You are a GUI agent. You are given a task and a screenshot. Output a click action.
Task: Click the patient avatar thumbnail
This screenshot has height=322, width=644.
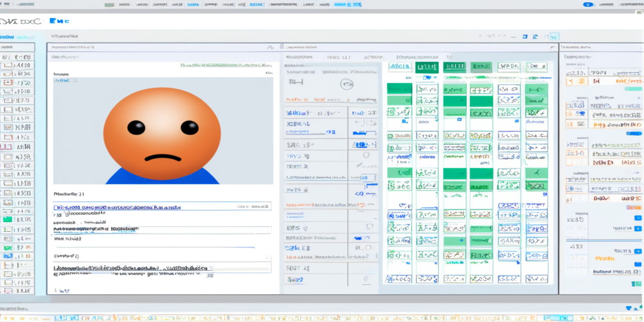tap(163, 129)
